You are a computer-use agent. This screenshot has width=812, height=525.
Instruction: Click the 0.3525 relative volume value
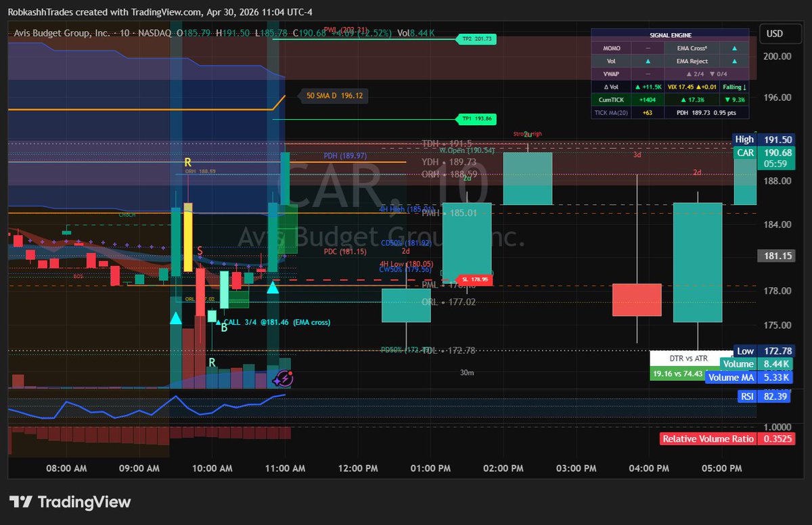tap(775, 438)
